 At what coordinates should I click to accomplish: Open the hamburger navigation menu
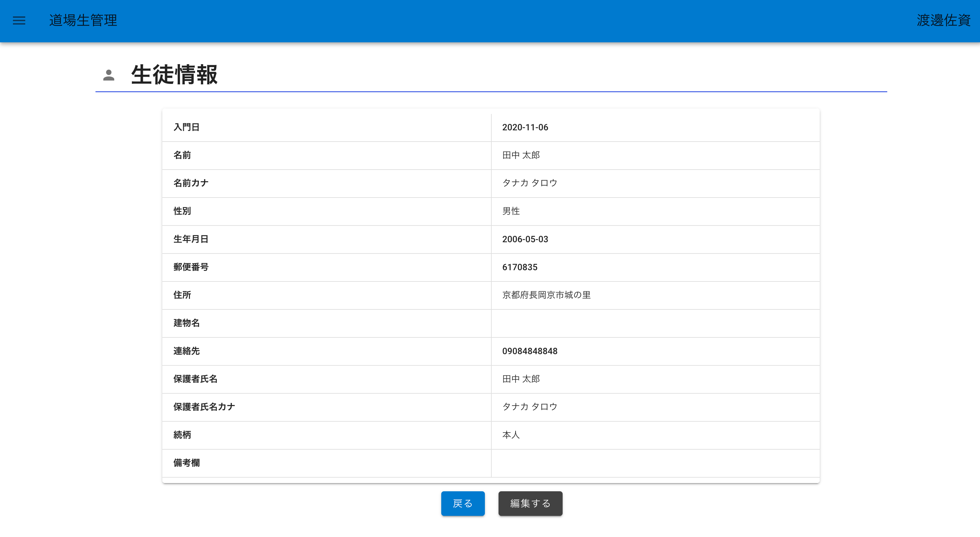[x=19, y=20]
